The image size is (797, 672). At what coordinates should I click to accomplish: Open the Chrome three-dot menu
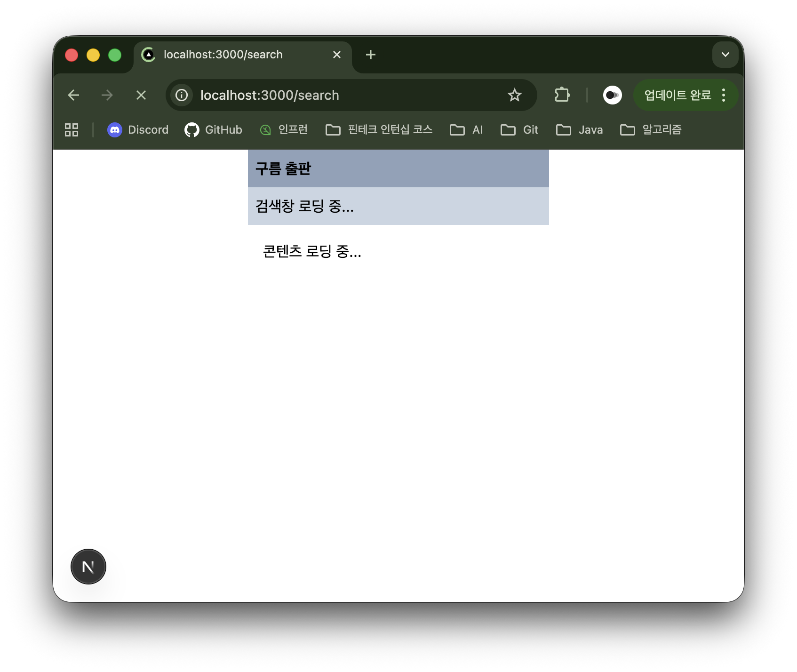(724, 95)
